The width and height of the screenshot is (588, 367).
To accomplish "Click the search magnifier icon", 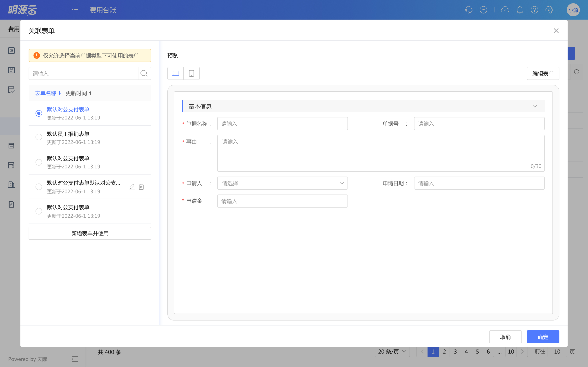I will click(x=144, y=73).
